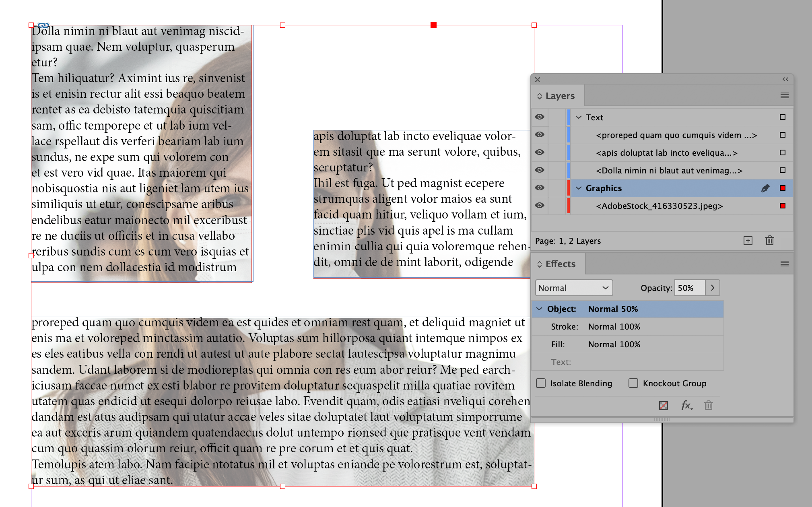Hide the Text layer
The height and width of the screenshot is (507, 812).
tap(539, 117)
